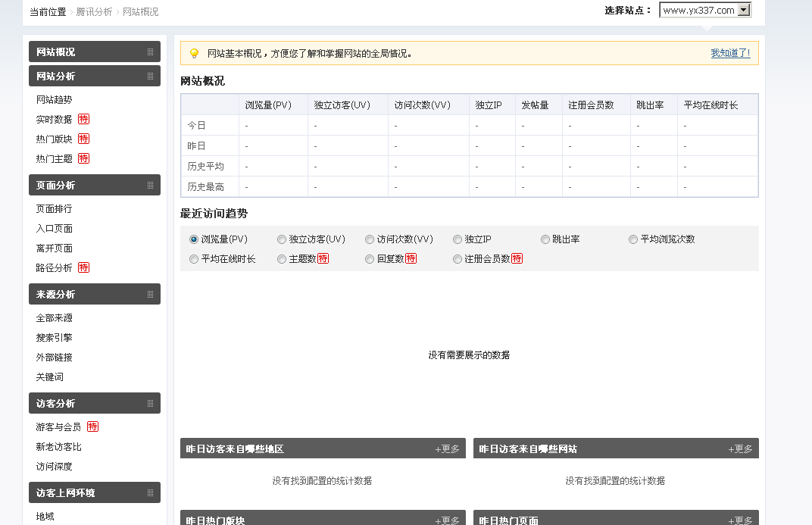
Task: Click 网站概况 in the breadcrumb
Action: pos(141,12)
